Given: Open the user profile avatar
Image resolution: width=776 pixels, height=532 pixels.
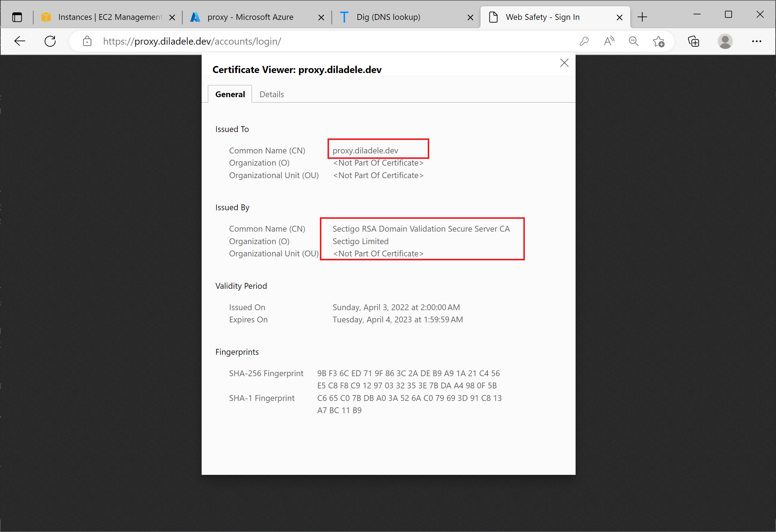Looking at the screenshot, I should [x=725, y=41].
